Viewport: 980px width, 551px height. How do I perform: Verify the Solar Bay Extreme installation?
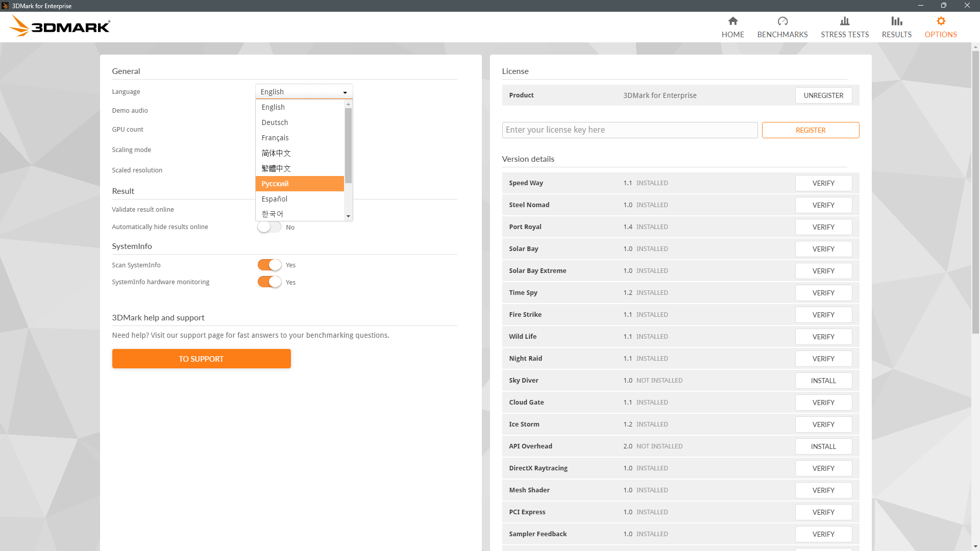click(x=823, y=271)
